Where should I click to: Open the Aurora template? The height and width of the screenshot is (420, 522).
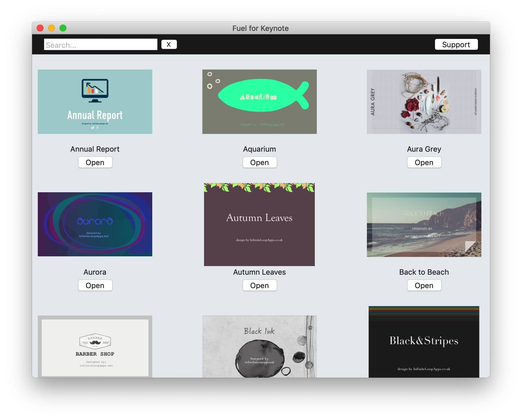(x=95, y=286)
